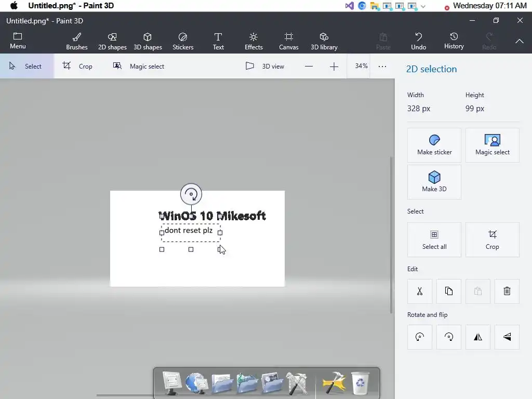Click the 'dont reset plz' text on canvas

pos(189,230)
